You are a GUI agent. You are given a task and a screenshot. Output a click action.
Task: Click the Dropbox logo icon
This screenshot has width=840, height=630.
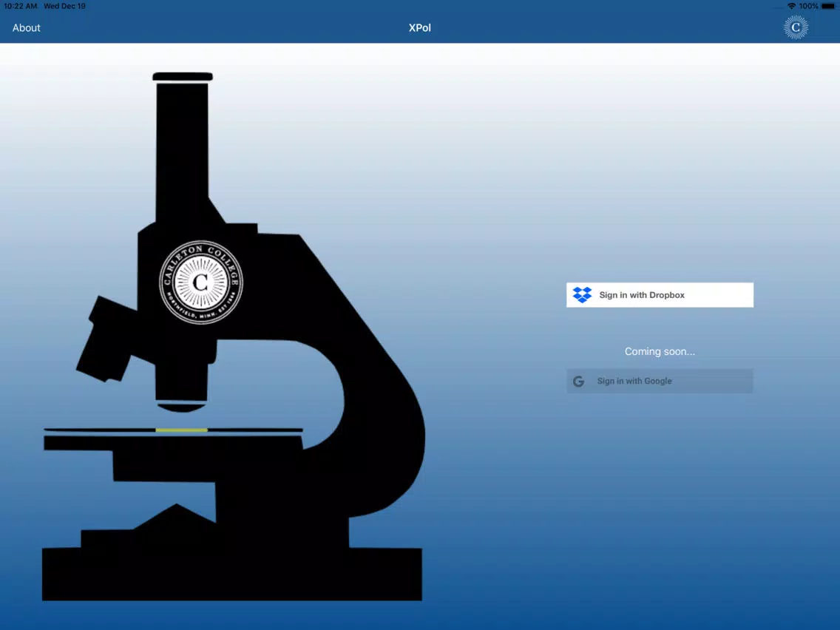(582, 294)
